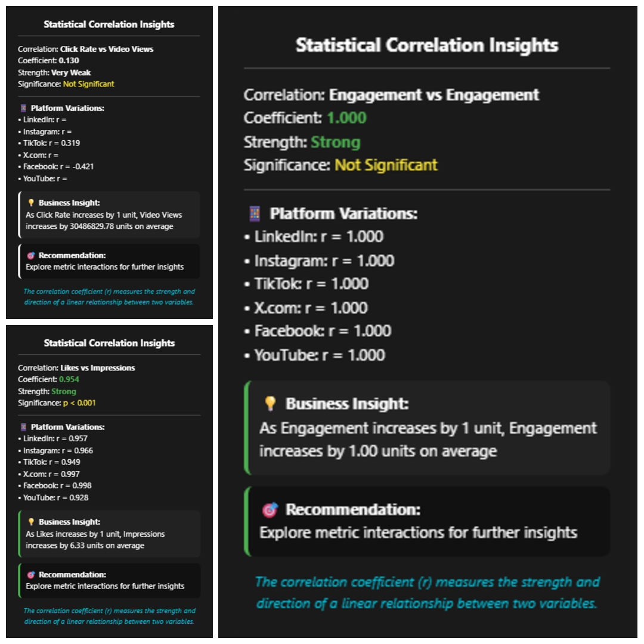
Task: Open the Business Insight card
Action: [428, 426]
